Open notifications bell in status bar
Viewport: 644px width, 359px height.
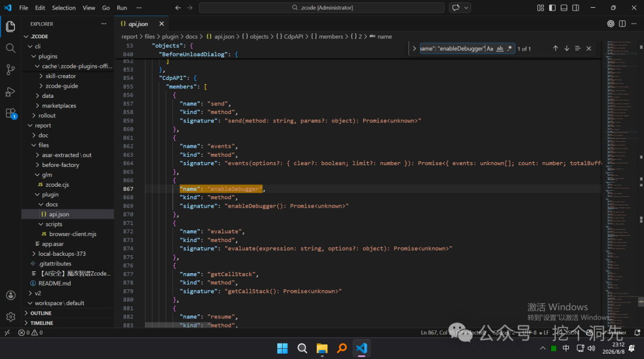point(637,333)
